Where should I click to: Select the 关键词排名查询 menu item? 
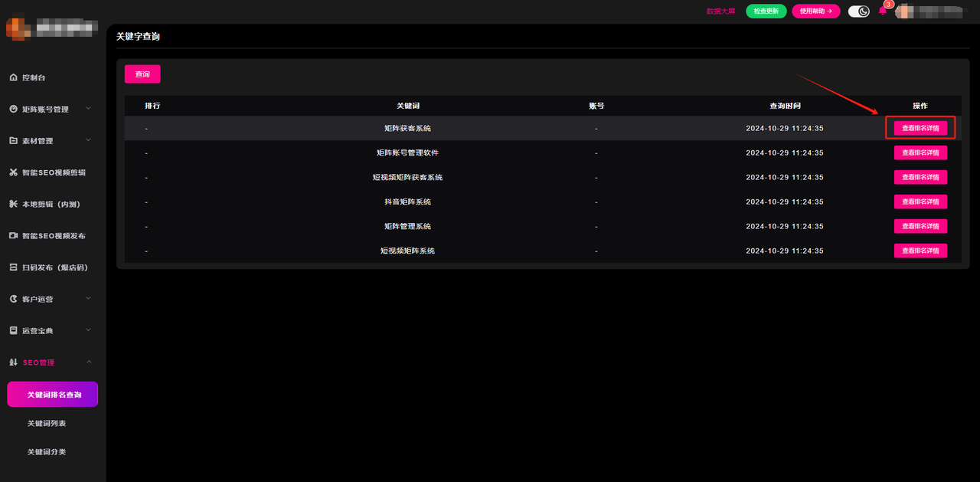pos(53,395)
